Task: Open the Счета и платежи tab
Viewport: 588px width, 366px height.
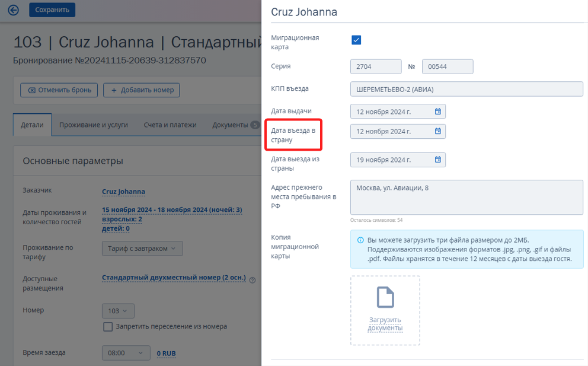Action: tap(170, 125)
